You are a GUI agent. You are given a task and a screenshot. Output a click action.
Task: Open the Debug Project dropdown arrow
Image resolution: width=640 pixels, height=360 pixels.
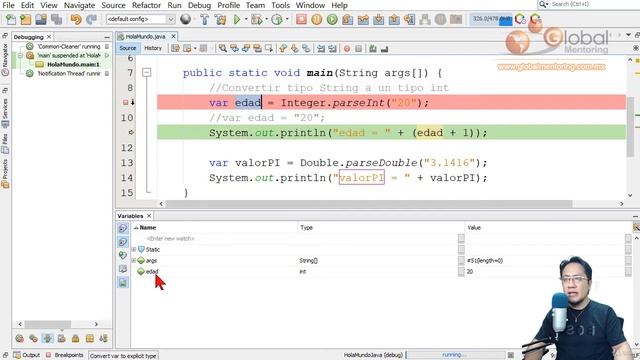tap(267, 19)
